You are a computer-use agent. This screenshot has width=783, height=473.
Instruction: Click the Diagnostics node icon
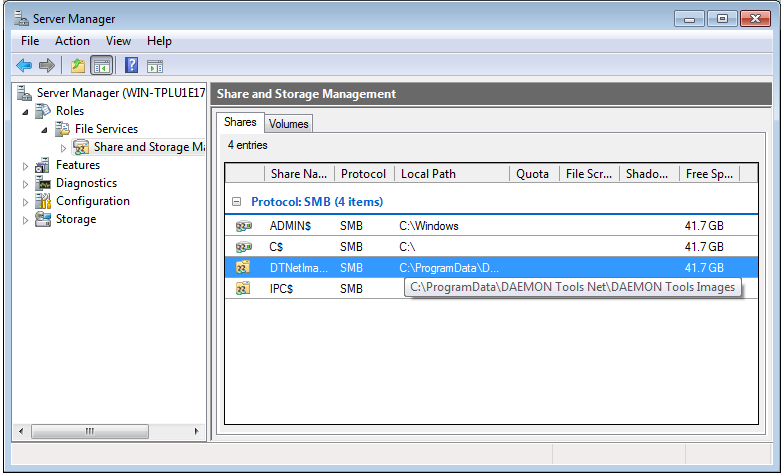click(43, 183)
